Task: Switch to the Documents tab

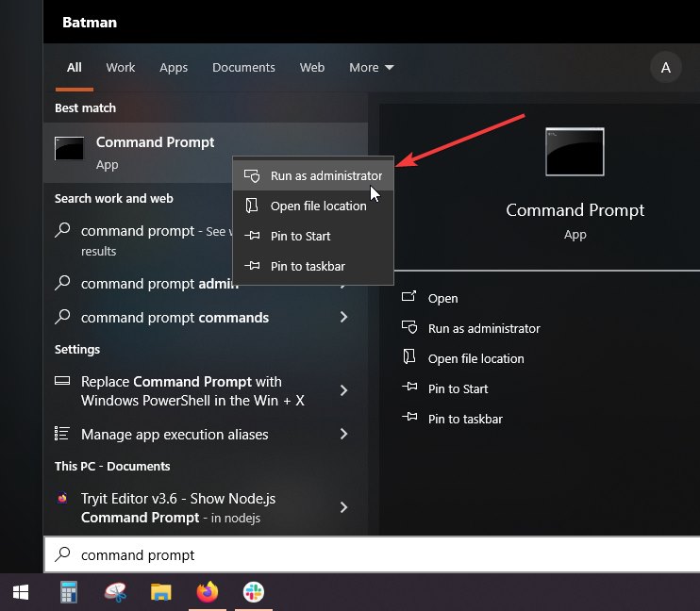Action: click(243, 67)
